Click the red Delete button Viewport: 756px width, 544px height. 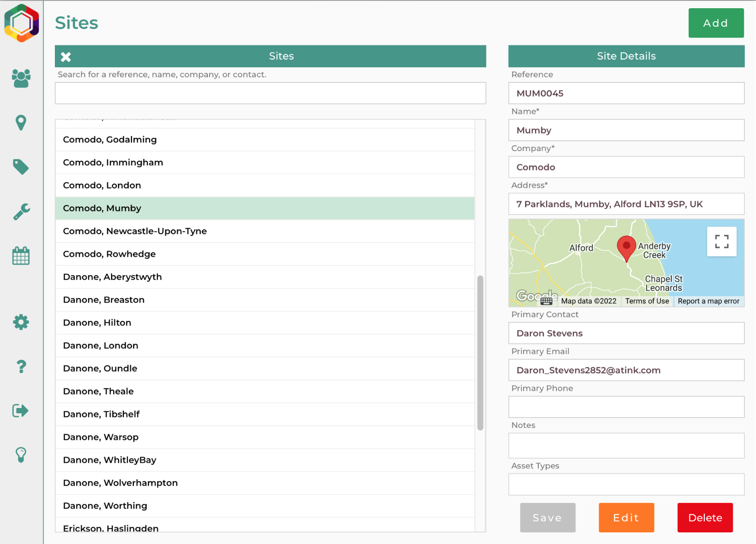coord(705,517)
